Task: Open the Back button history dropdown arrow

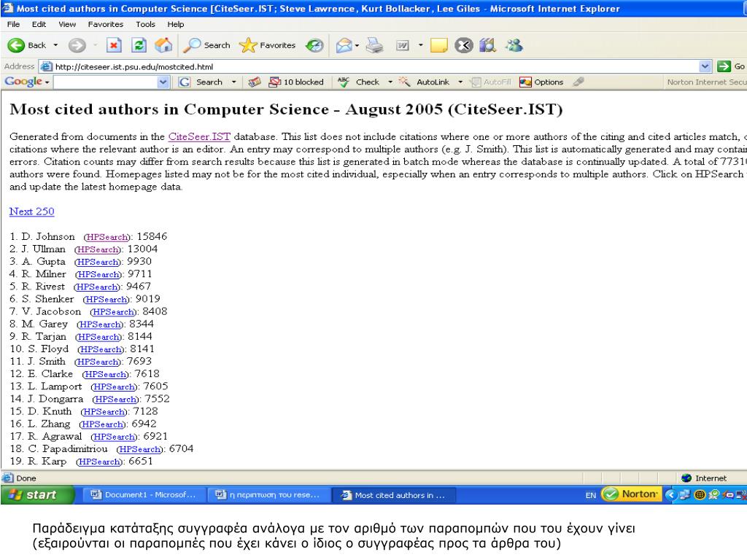Action: [x=55, y=45]
